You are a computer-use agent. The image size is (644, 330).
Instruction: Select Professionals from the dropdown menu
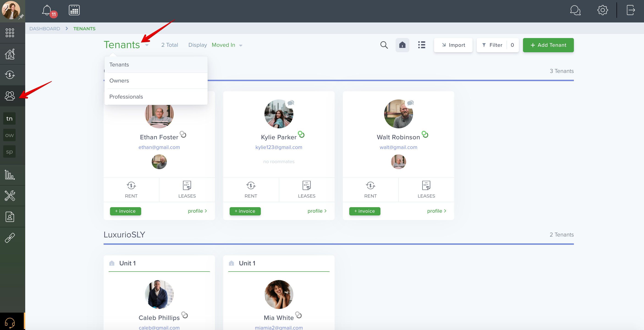click(x=156, y=96)
